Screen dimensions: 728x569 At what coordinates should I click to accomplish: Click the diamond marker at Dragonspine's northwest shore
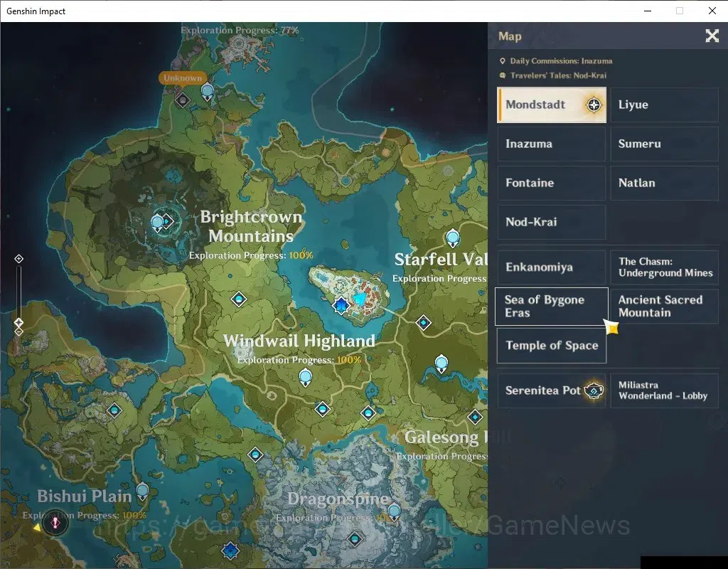(x=256, y=454)
